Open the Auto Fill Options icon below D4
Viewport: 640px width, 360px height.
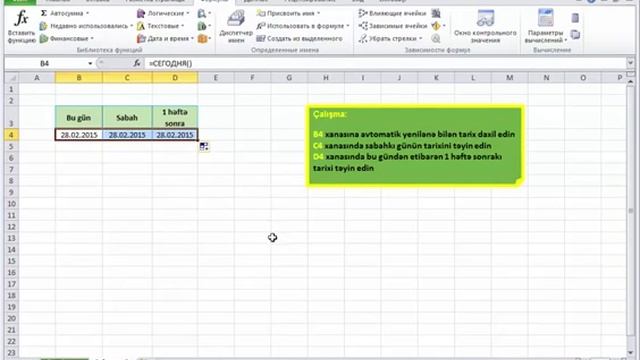(204, 147)
